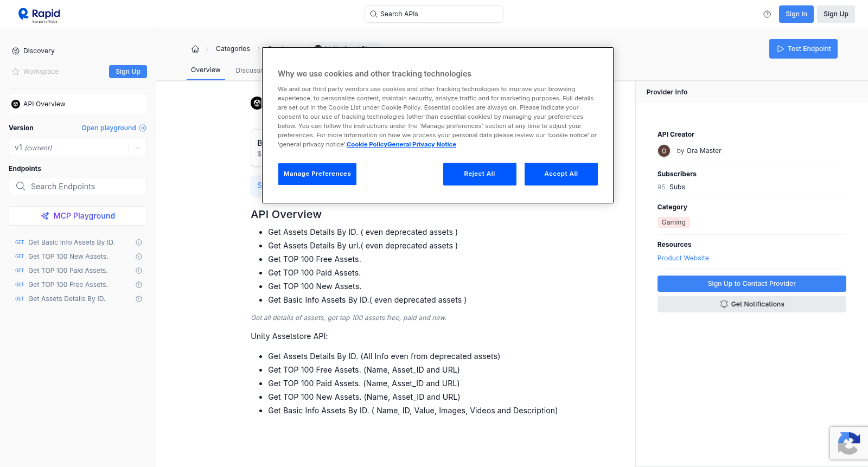The image size is (868, 467).
Task: Focus the Search Endpoints field
Action: click(78, 186)
